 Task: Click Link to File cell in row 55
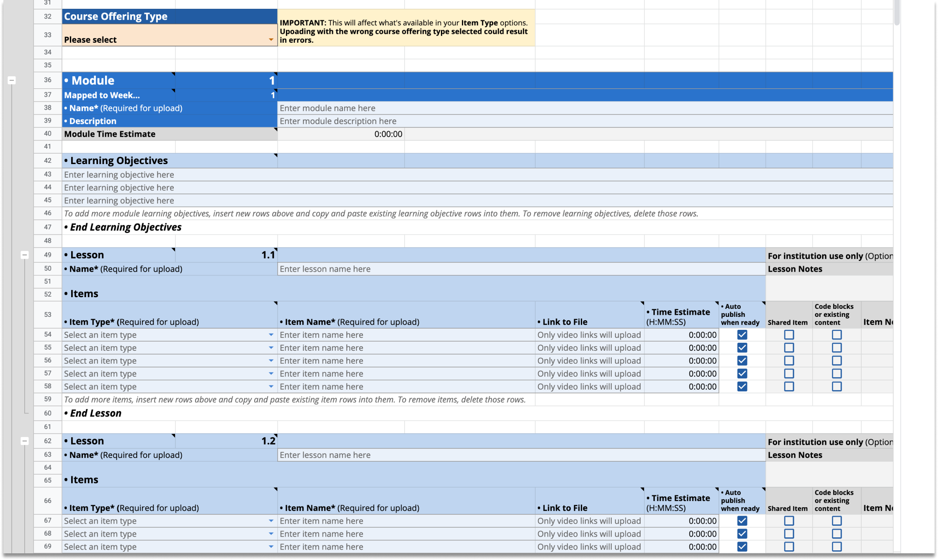point(589,348)
